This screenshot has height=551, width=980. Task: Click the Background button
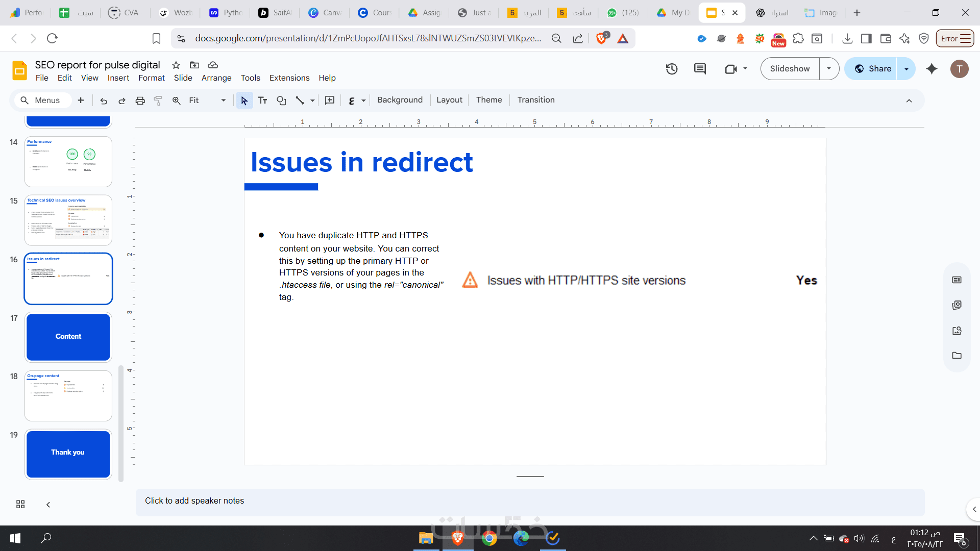click(400, 100)
